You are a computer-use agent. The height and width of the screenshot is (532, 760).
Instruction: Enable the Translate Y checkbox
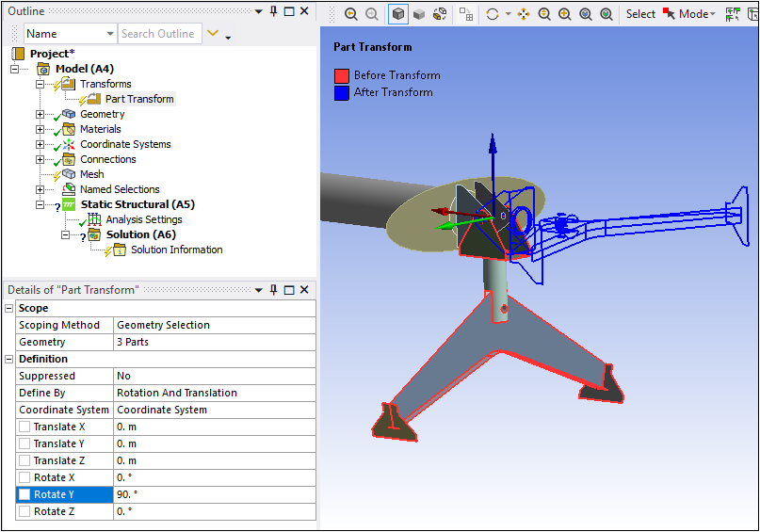click(24, 443)
